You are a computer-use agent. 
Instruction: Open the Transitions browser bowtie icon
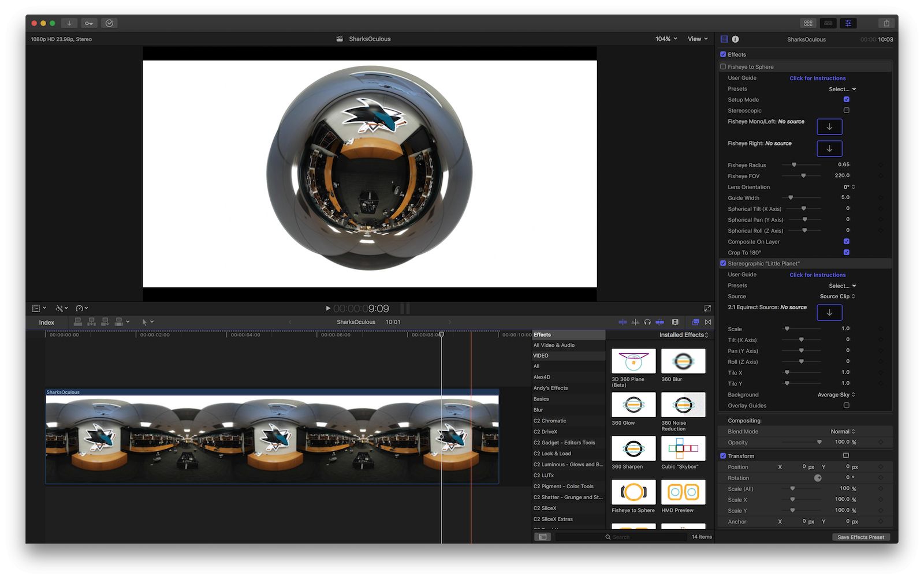click(x=708, y=322)
